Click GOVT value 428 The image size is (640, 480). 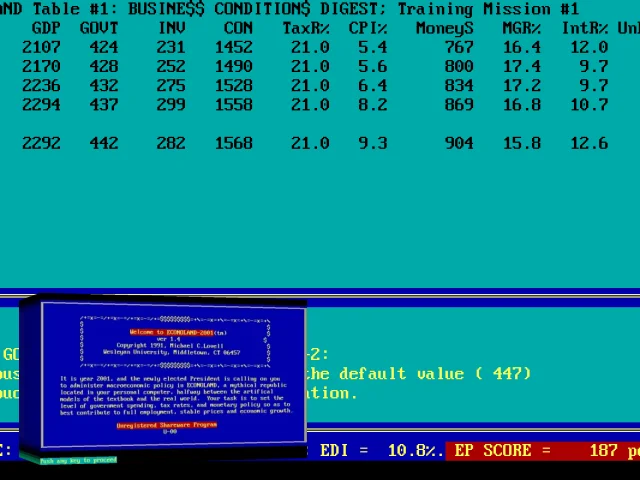click(x=104, y=67)
